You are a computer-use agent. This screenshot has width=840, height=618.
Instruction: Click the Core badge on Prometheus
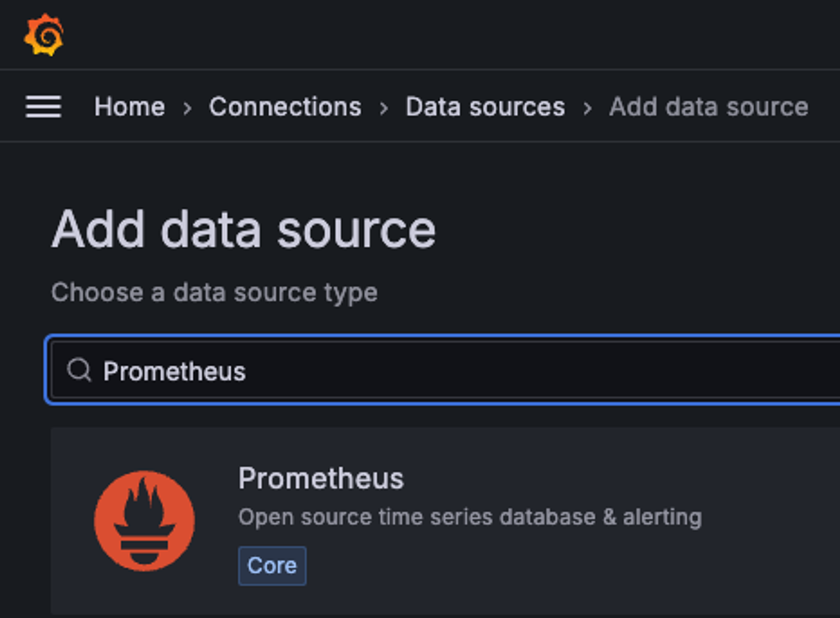(272, 566)
